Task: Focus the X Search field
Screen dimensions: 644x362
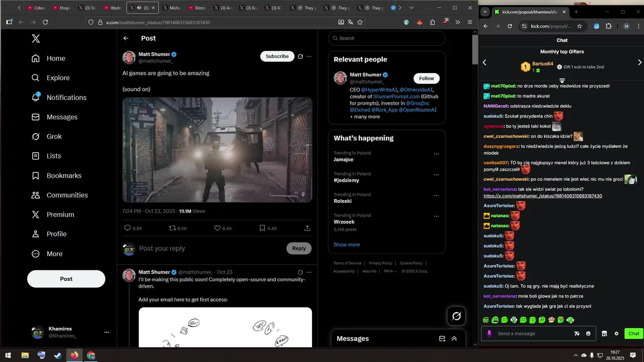Action: [x=386, y=38]
